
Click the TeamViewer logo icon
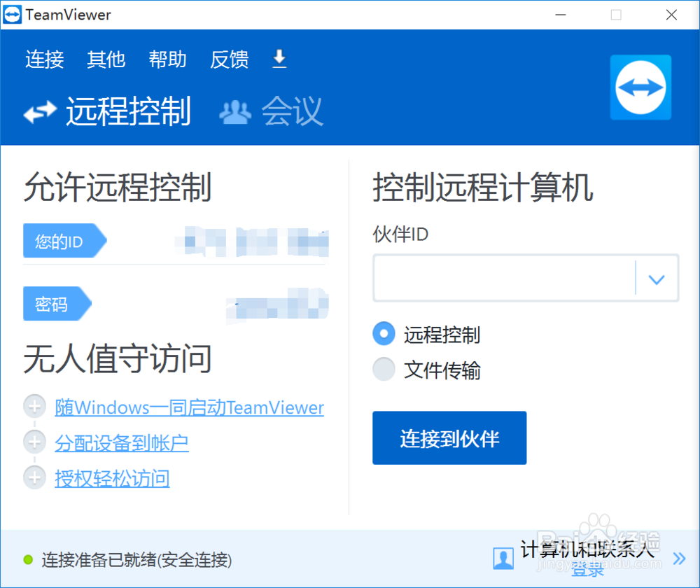(640, 87)
